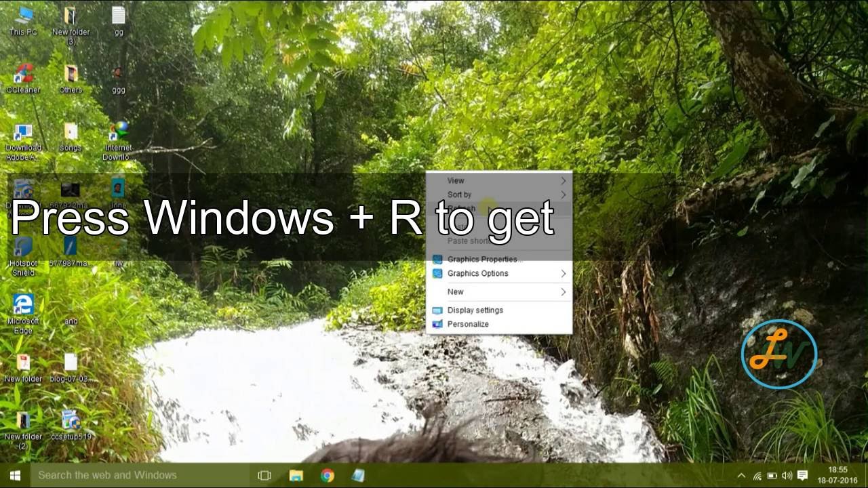This screenshot has width=868, height=488.
Task: Open the Action Center notifications icon
Action: (x=802, y=476)
